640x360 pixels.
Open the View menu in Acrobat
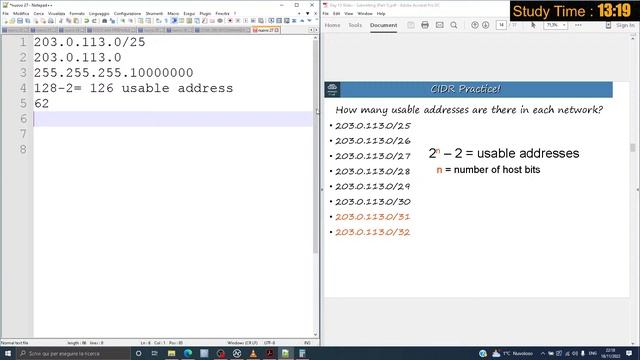pos(349,13)
